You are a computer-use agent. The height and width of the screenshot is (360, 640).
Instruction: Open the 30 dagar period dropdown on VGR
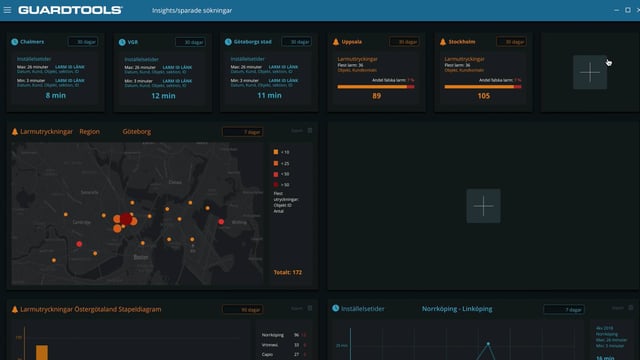tap(190, 42)
